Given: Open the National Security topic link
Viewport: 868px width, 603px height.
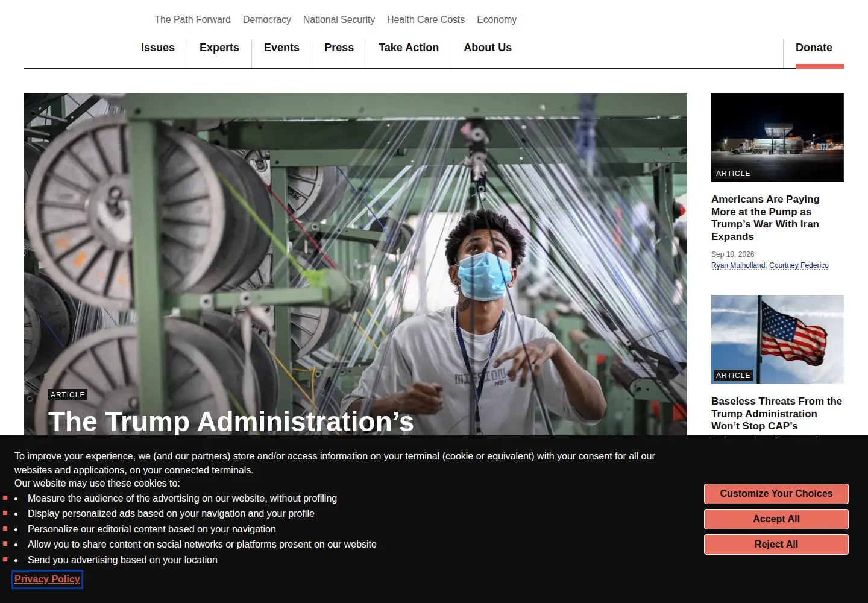Looking at the screenshot, I should 339,19.
